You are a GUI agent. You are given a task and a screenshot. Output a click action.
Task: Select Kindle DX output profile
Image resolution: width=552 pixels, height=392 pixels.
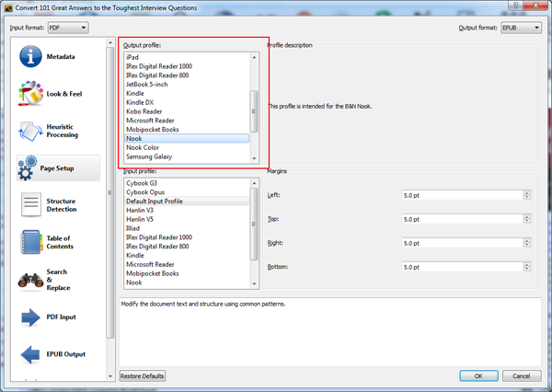point(187,102)
